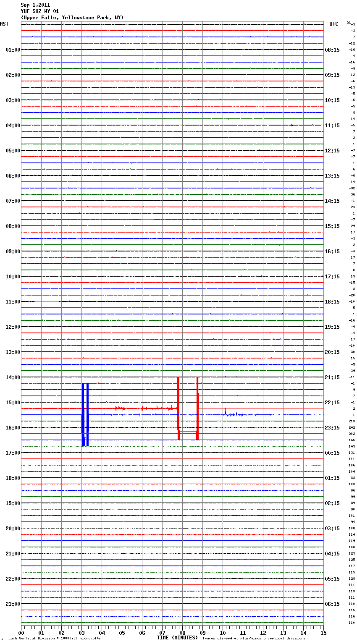357x644 pixels.
Task: Click the red noisy signal burst near minute 05
Action: point(120,408)
